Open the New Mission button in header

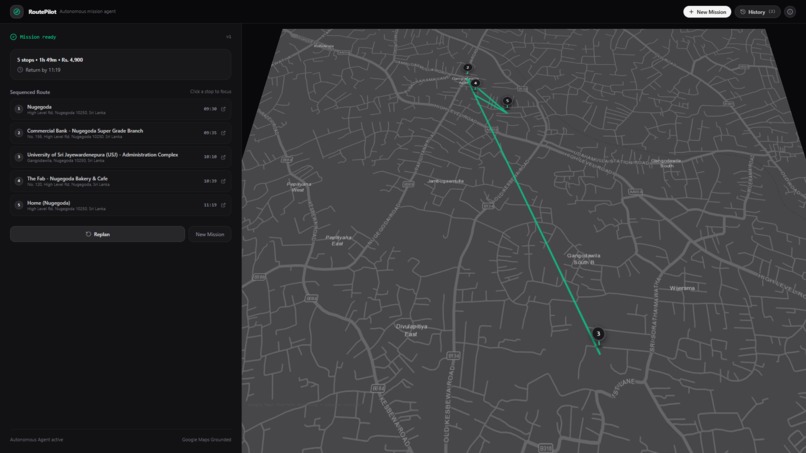coord(707,12)
